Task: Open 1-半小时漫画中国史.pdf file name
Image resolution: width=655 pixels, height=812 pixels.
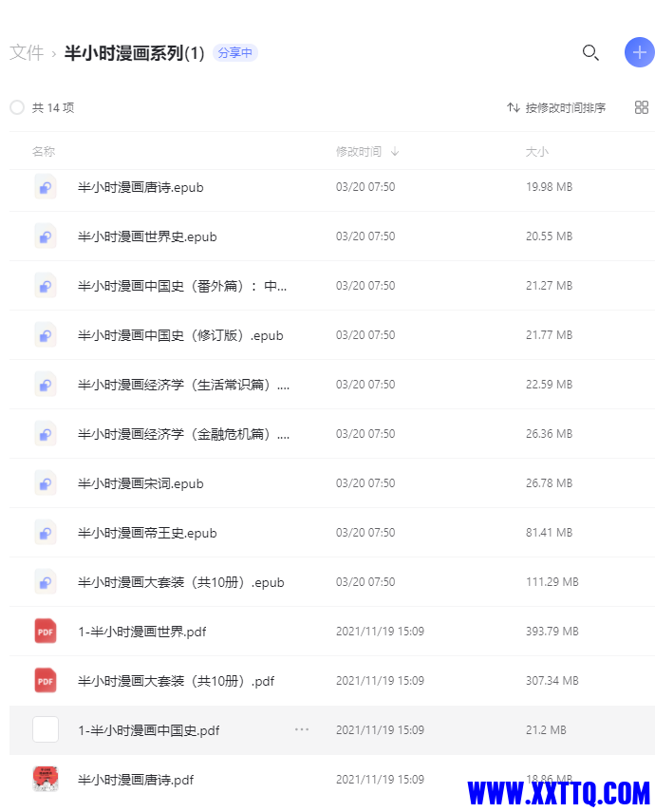Action: point(149,730)
